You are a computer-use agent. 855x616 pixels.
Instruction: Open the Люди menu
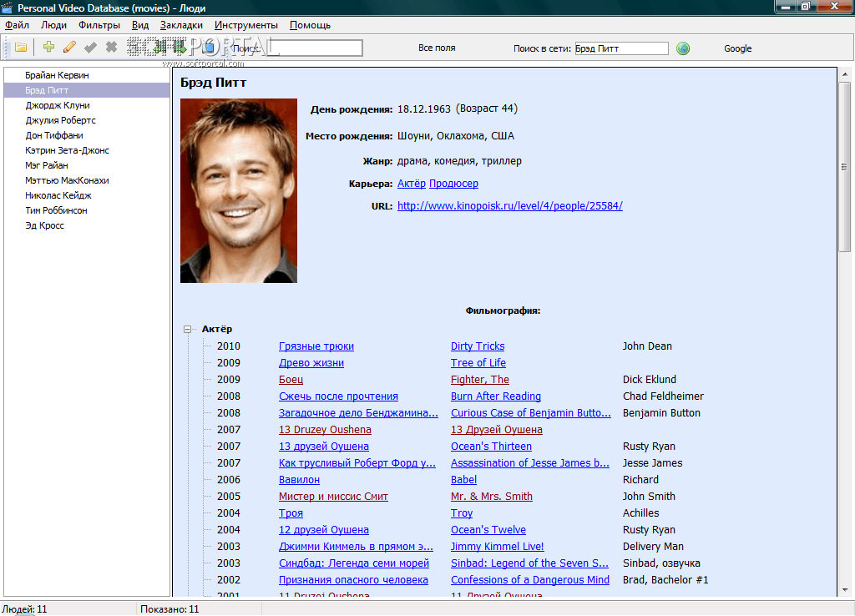click(53, 25)
